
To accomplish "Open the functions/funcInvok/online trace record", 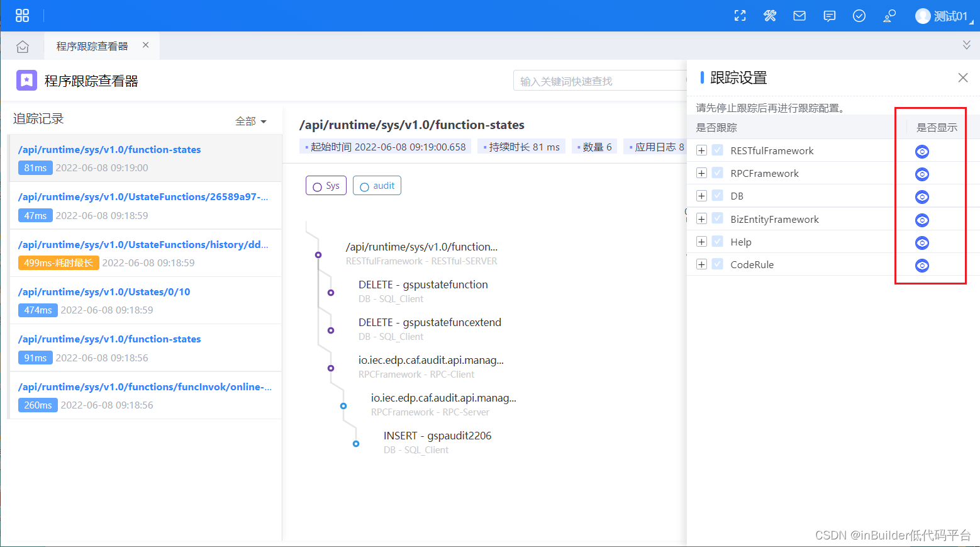I will (x=145, y=395).
